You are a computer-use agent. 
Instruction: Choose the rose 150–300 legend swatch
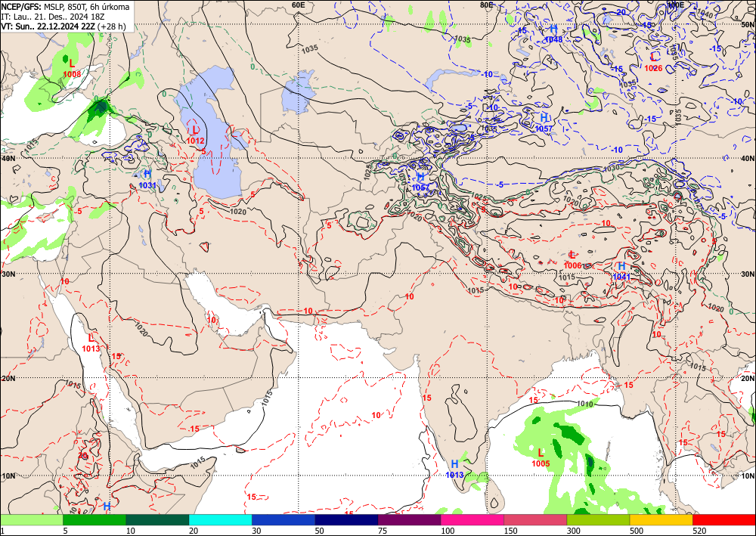click(x=535, y=520)
